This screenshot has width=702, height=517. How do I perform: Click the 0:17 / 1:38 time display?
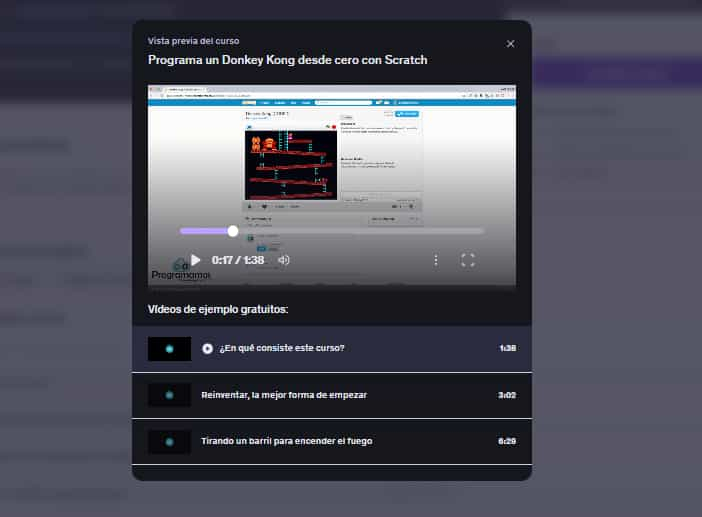(x=238, y=260)
